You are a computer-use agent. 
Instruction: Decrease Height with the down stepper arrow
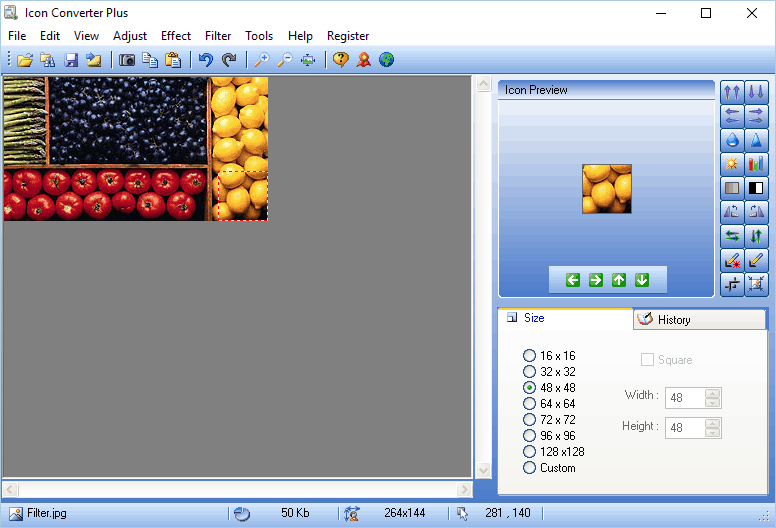click(x=712, y=432)
